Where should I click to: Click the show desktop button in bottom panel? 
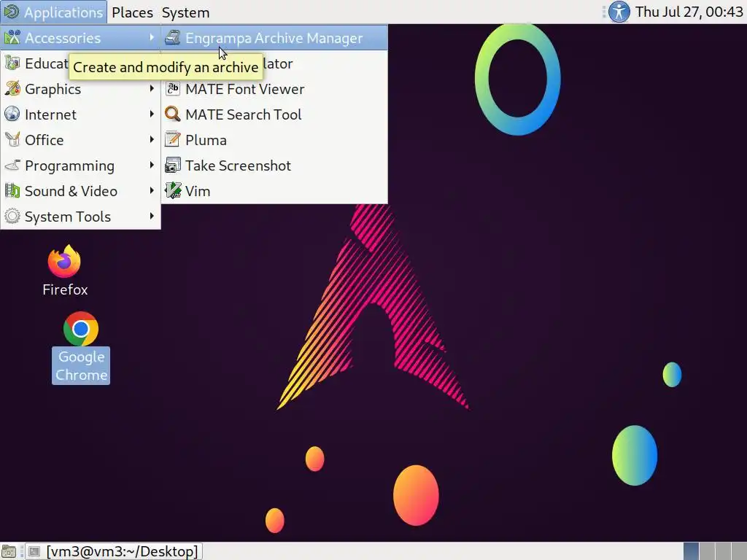(9, 551)
